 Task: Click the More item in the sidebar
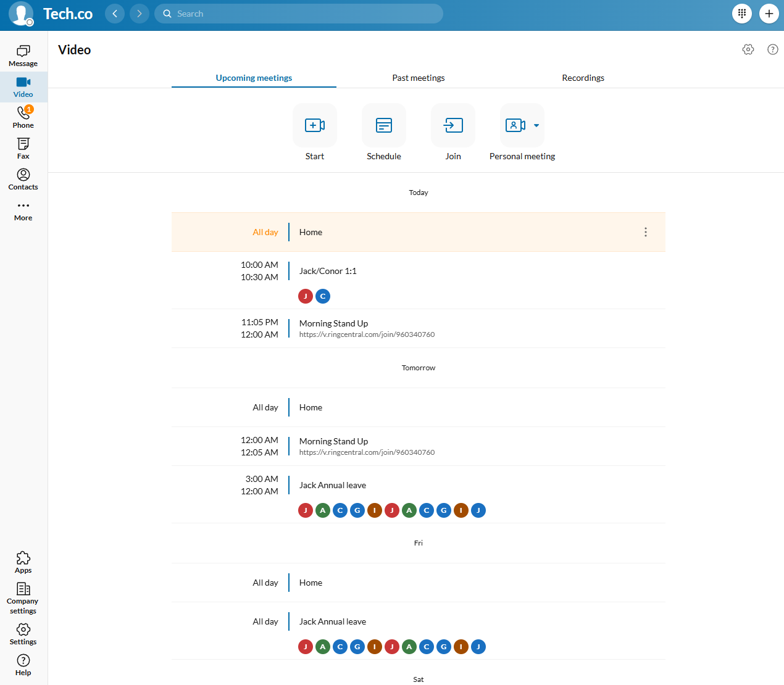pos(23,210)
